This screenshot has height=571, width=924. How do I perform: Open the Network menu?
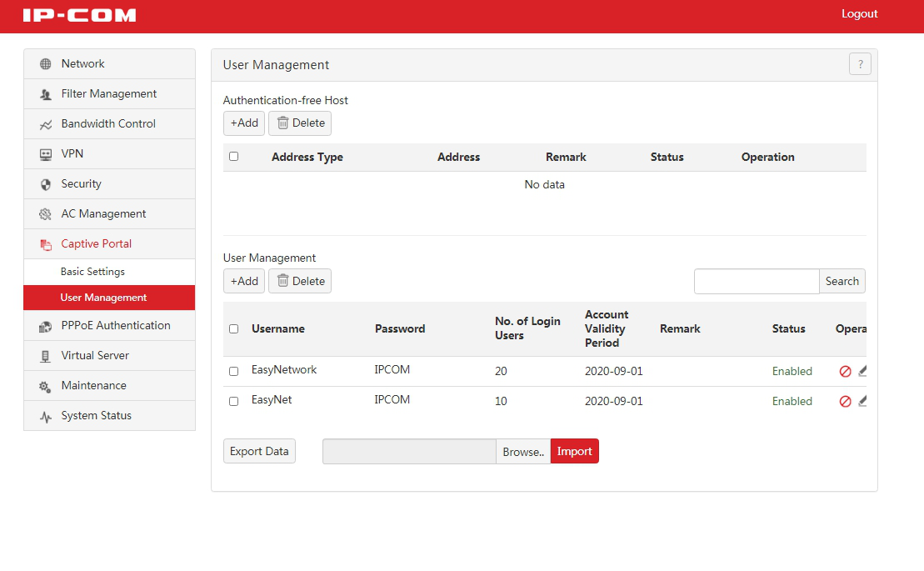coord(110,63)
